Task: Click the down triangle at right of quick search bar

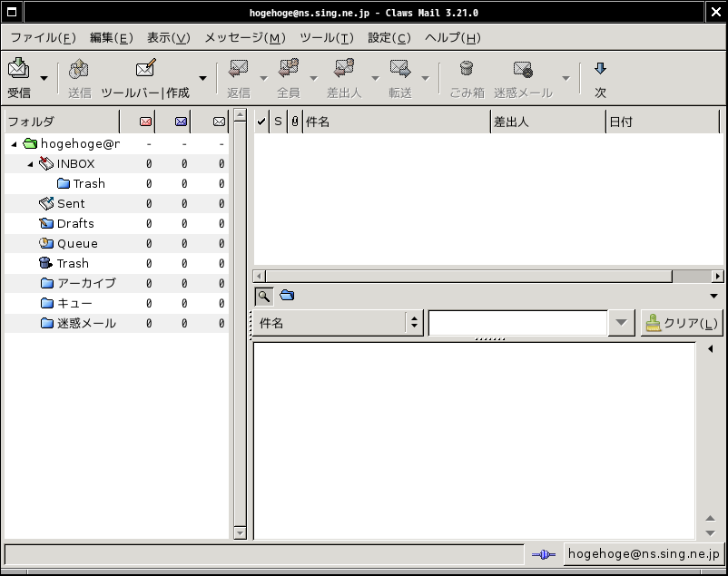Action: click(x=714, y=296)
